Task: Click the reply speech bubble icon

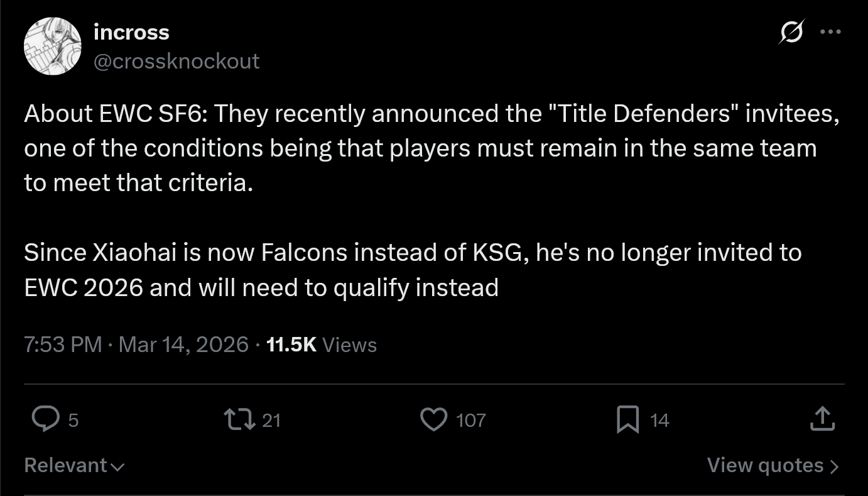Action: [x=45, y=419]
